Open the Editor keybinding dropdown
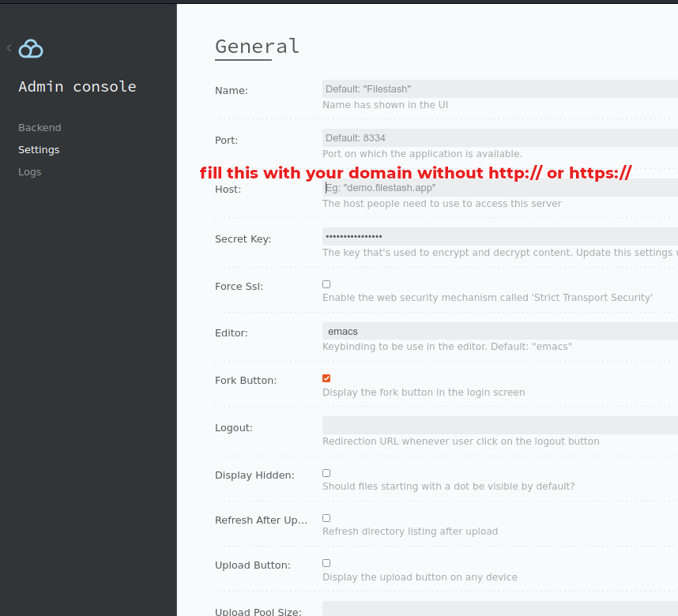 [x=499, y=331]
